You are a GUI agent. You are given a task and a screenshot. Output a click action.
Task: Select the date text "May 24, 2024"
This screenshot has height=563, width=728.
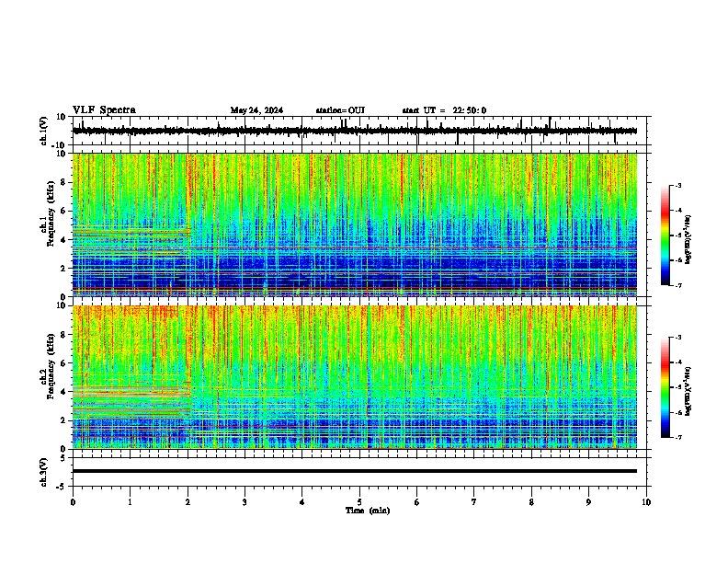pos(256,110)
